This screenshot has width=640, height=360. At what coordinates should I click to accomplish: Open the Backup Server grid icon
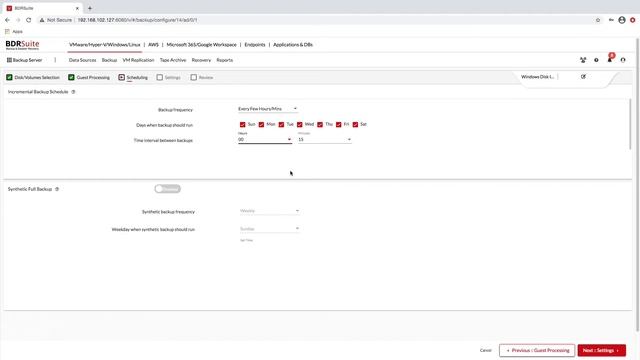click(9, 60)
